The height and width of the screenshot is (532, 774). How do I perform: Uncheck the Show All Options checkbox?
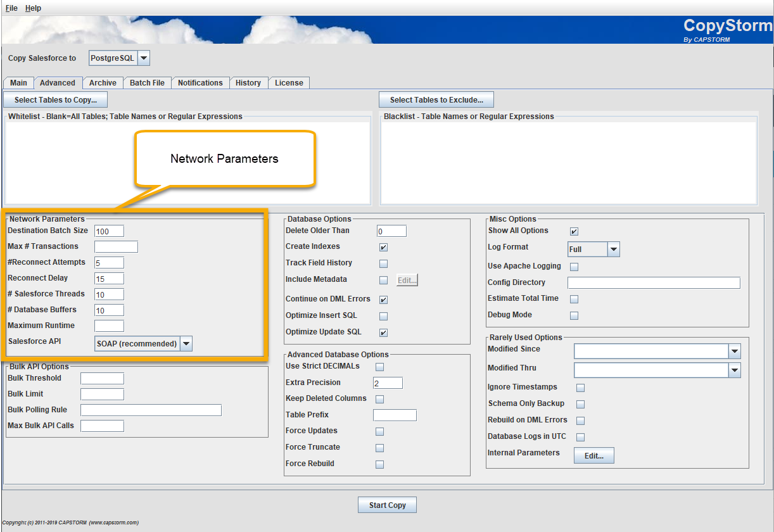[574, 231]
